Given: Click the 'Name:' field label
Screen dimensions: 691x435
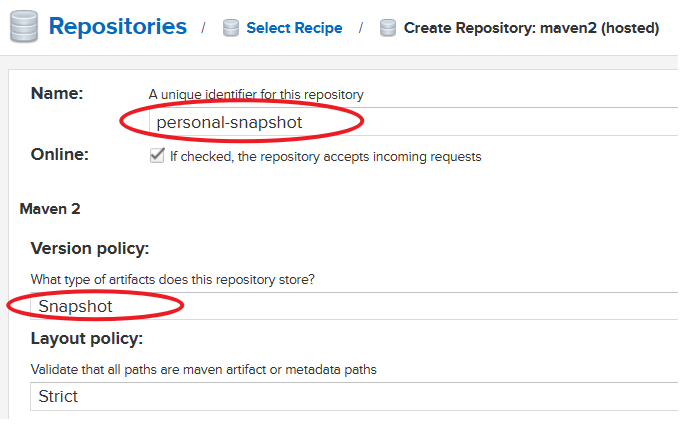Looking at the screenshot, I should [x=57, y=93].
